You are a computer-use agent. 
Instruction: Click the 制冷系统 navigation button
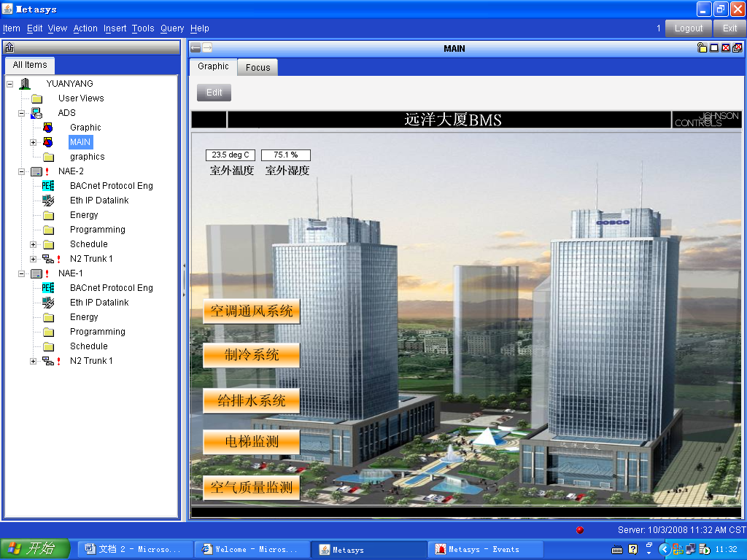[252, 355]
